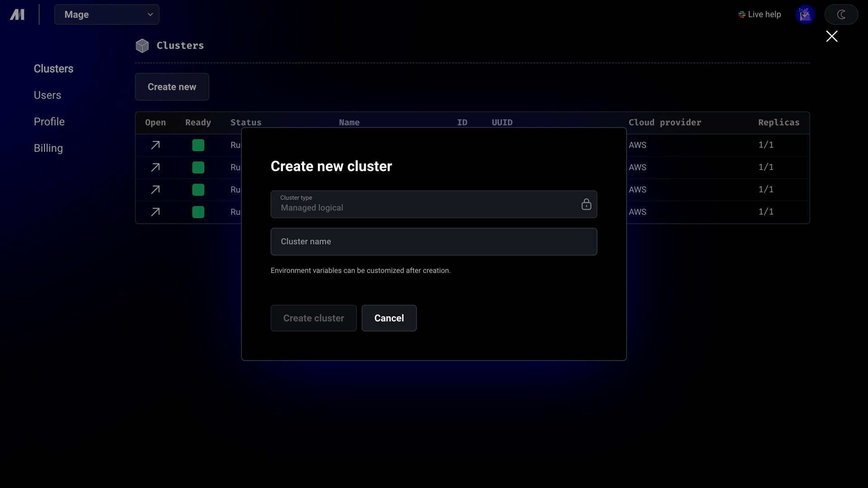Click the lock icon in the Cluster type field
This screenshot has width=868, height=488.
point(586,204)
